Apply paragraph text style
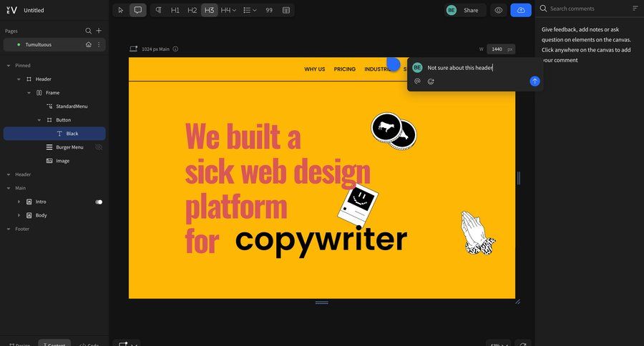 click(x=158, y=10)
